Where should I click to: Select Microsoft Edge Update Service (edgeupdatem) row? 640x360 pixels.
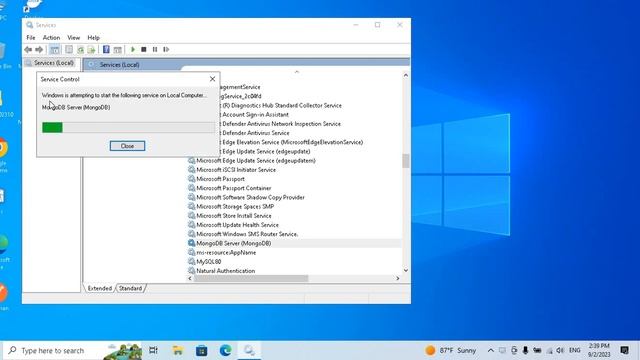coord(256,160)
